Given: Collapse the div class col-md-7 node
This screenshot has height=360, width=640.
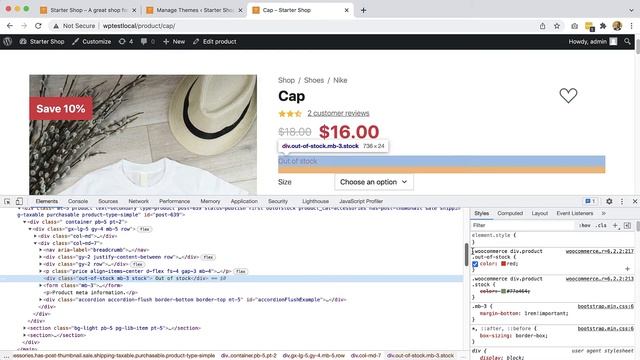Looking at the screenshot, I should tap(36, 243).
